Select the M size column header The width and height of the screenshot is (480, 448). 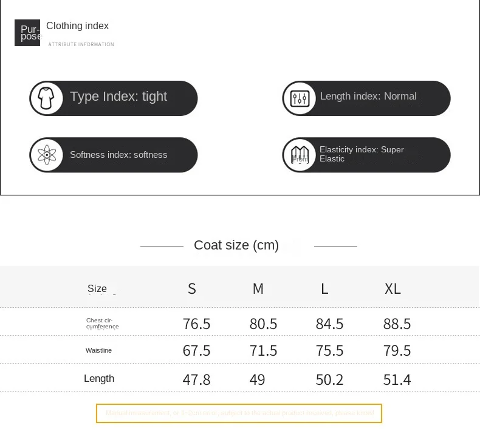point(258,289)
